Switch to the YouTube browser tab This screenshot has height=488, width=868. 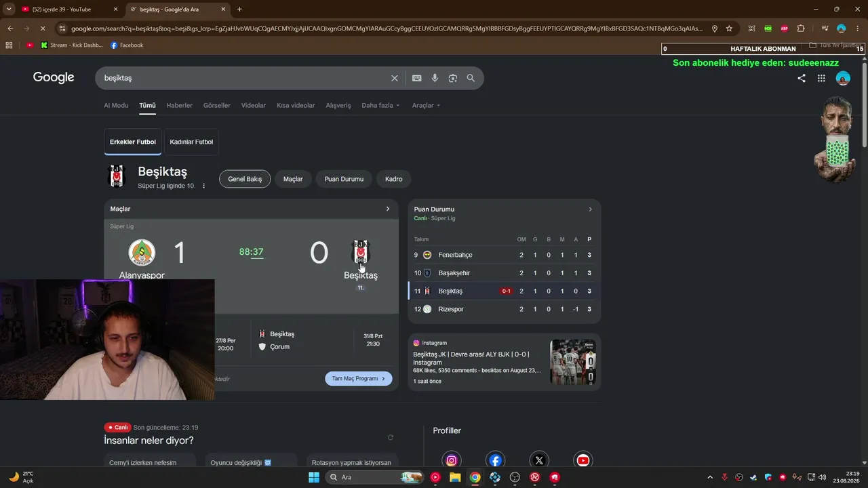(x=70, y=9)
